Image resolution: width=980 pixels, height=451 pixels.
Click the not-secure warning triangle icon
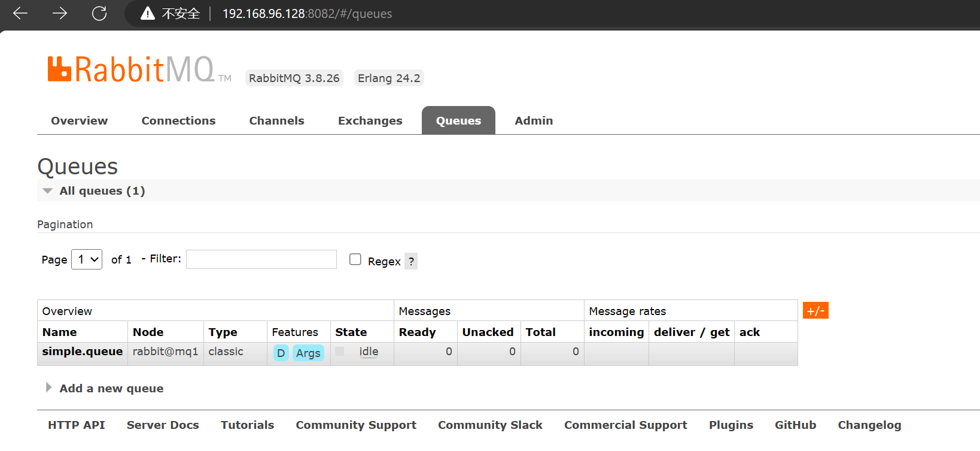coord(148,13)
